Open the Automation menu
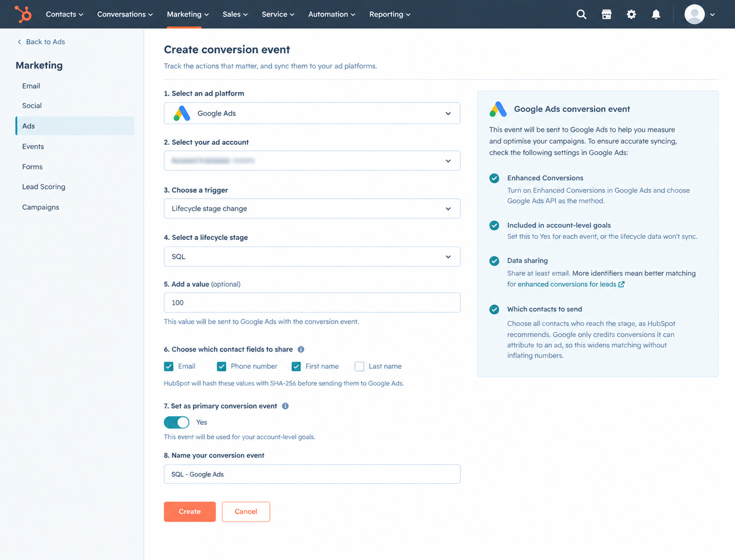Image resolution: width=735 pixels, height=560 pixels. tap(332, 14)
